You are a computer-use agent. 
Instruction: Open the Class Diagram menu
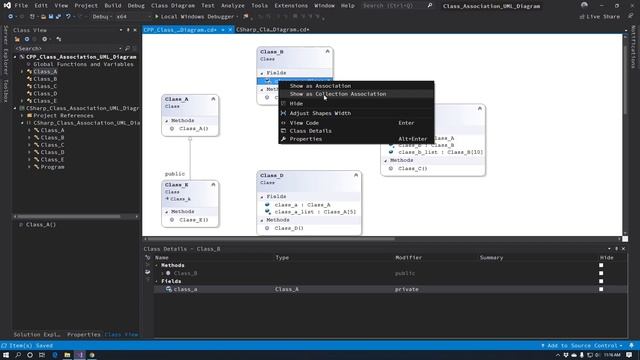[173, 6]
